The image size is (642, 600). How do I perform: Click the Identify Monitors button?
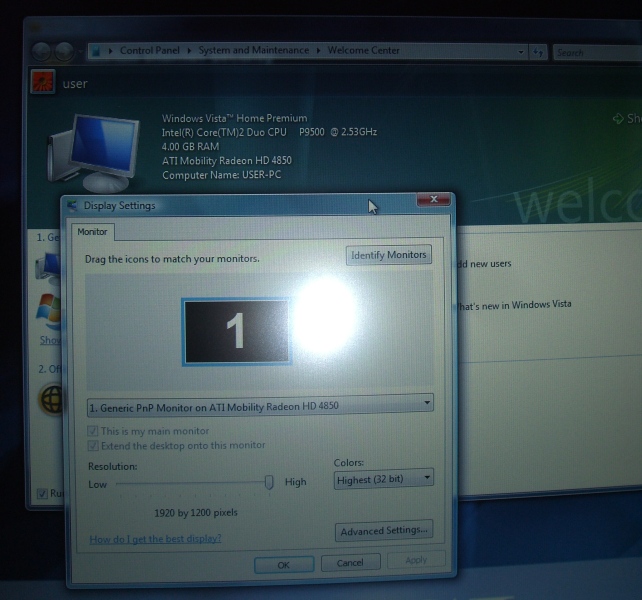click(x=389, y=255)
